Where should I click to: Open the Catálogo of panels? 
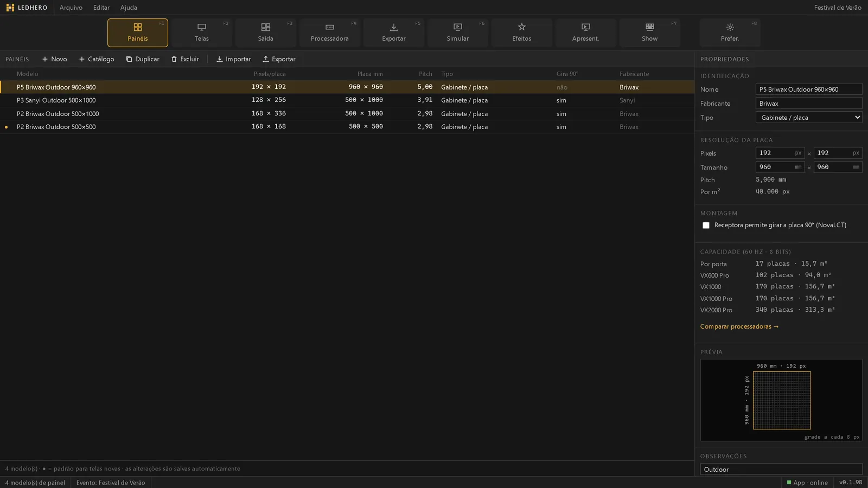pos(97,59)
